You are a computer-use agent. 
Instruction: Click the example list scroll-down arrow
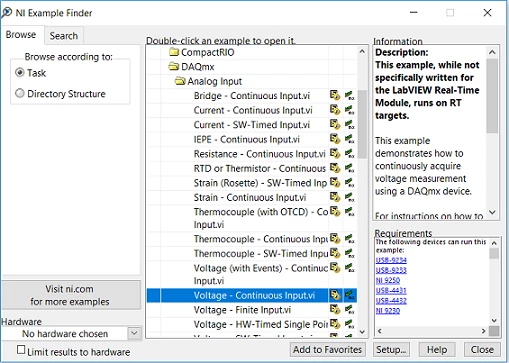(362, 332)
